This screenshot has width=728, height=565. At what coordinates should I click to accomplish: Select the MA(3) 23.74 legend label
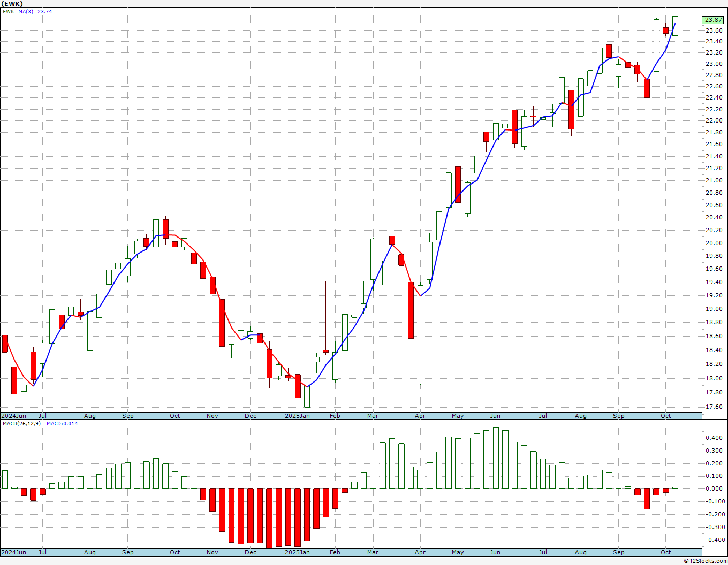pos(35,11)
